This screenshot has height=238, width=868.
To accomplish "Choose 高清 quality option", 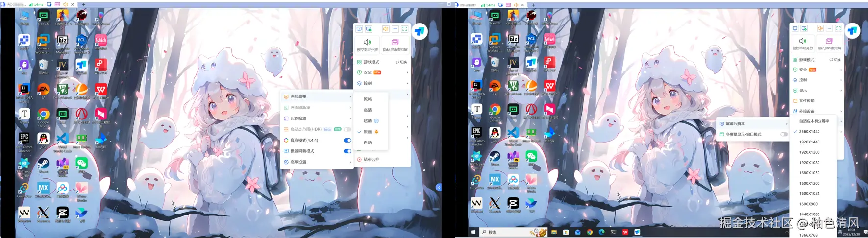I will pos(371,110).
